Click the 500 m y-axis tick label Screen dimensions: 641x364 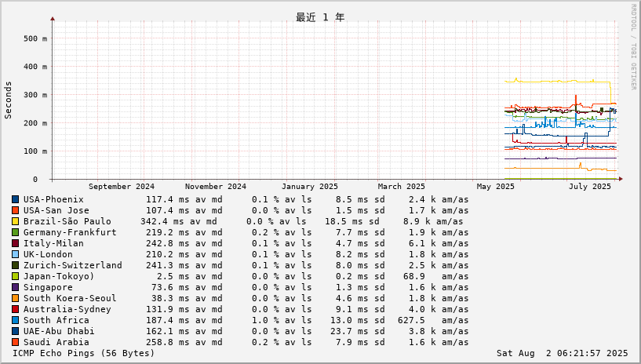pyautogui.click(x=35, y=38)
